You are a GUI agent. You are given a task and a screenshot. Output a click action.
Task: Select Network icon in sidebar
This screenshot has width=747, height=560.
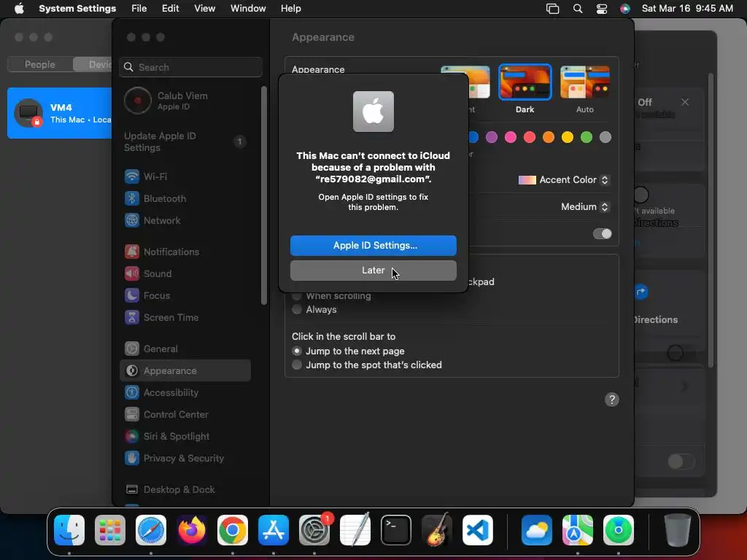tap(132, 220)
